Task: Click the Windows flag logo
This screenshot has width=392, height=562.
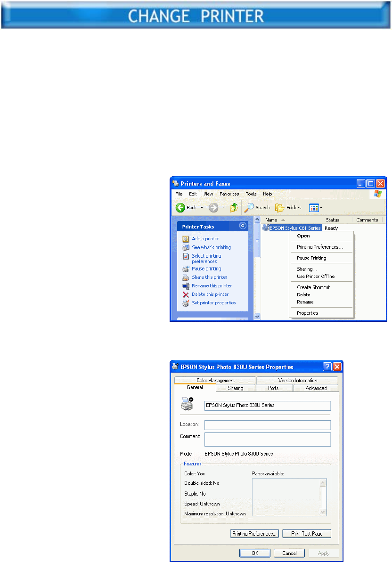Action: pyautogui.click(x=378, y=194)
